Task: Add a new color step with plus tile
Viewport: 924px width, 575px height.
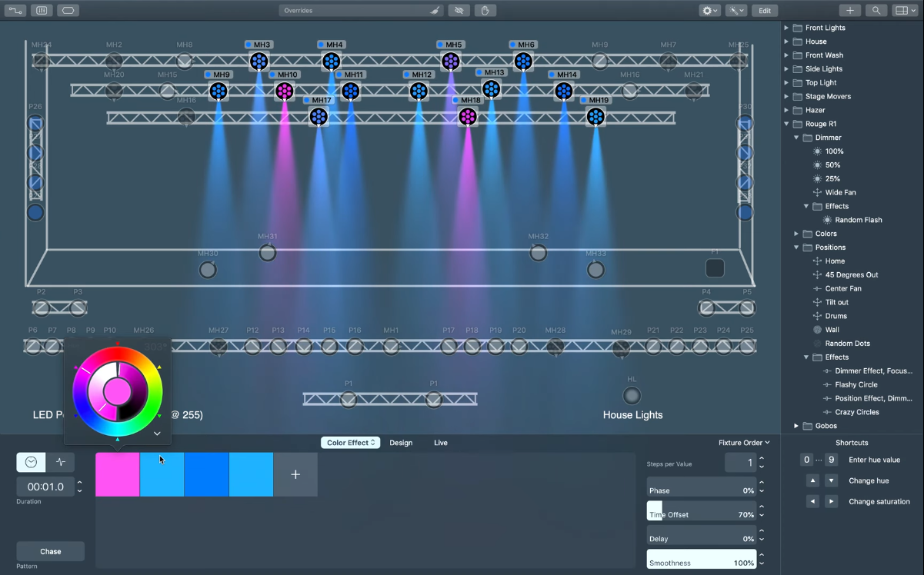Action: [295, 474]
